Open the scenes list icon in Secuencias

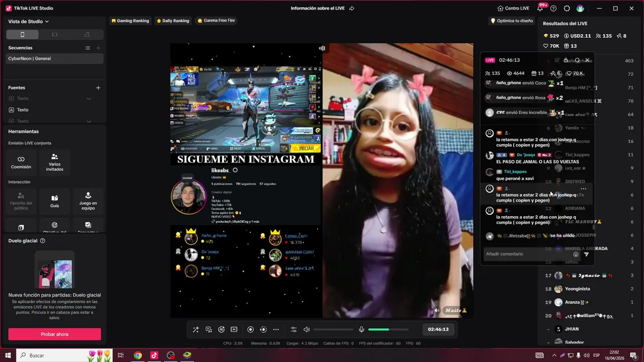coord(88,48)
